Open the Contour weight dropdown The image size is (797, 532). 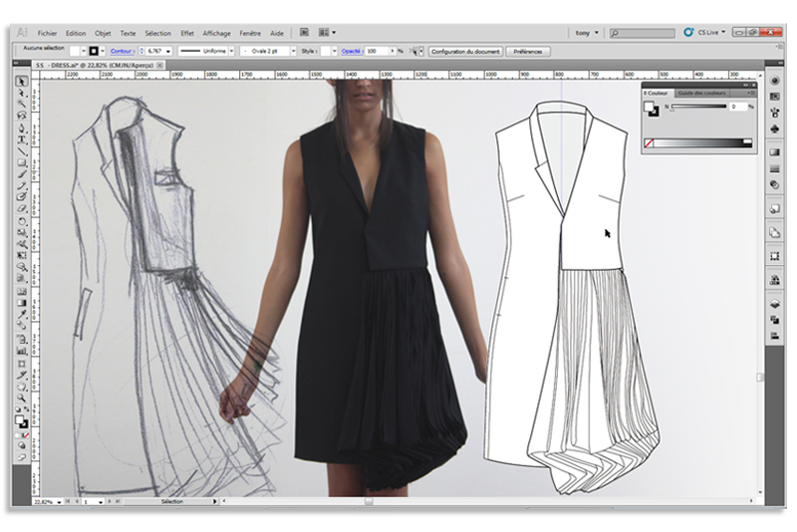click(168, 52)
